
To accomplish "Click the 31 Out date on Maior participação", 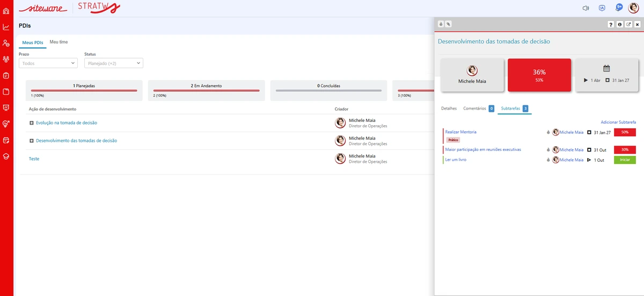I will [x=600, y=150].
